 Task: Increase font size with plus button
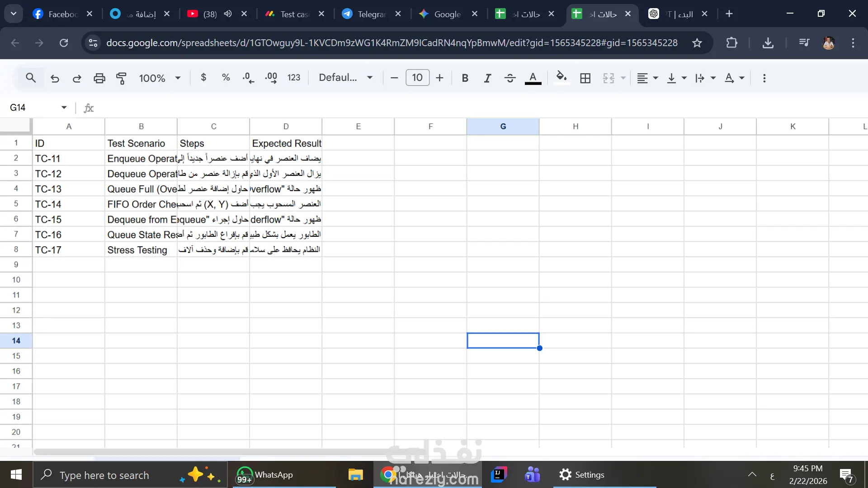pyautogui.click(x=439, y=78)
